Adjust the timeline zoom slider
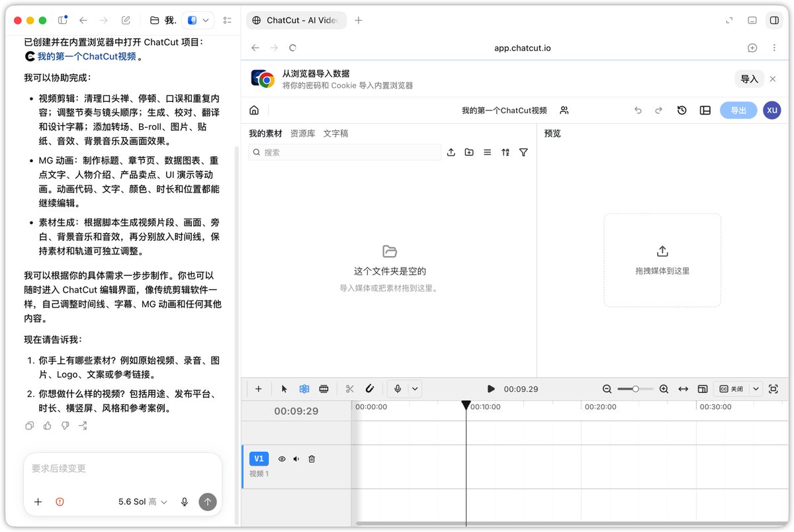The image size is (794, 532). [x=635, y=389]
